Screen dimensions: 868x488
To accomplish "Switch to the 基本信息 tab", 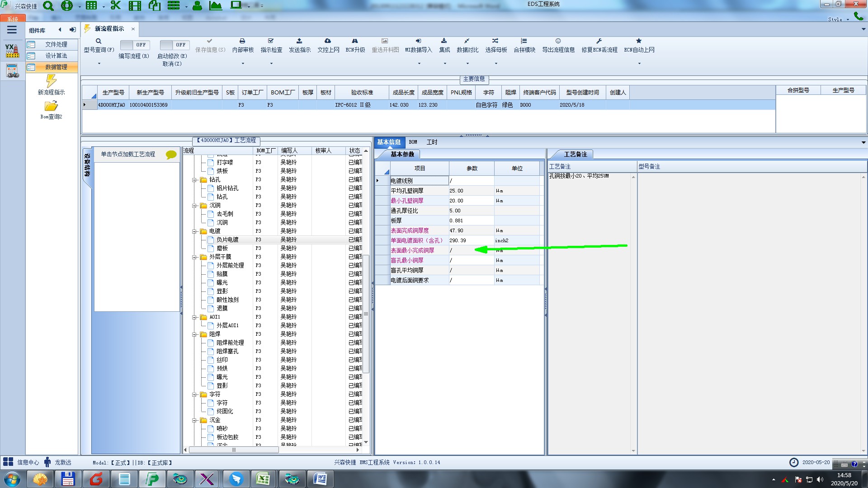I will (x=389, y=142).
